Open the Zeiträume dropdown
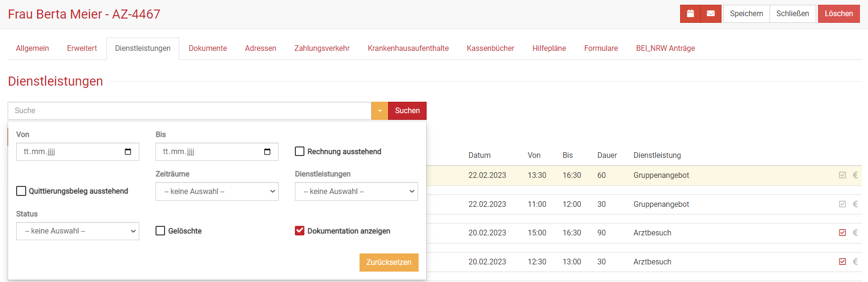This screenshot has width=868, height=282. click(x=217, y=192)
